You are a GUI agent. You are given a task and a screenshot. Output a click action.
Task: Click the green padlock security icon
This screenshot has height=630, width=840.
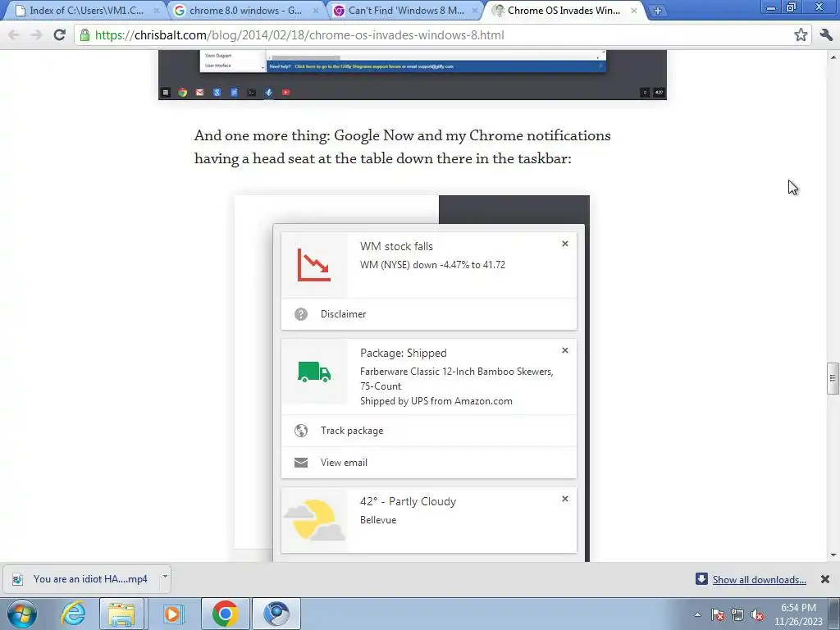tap(84, 34)
